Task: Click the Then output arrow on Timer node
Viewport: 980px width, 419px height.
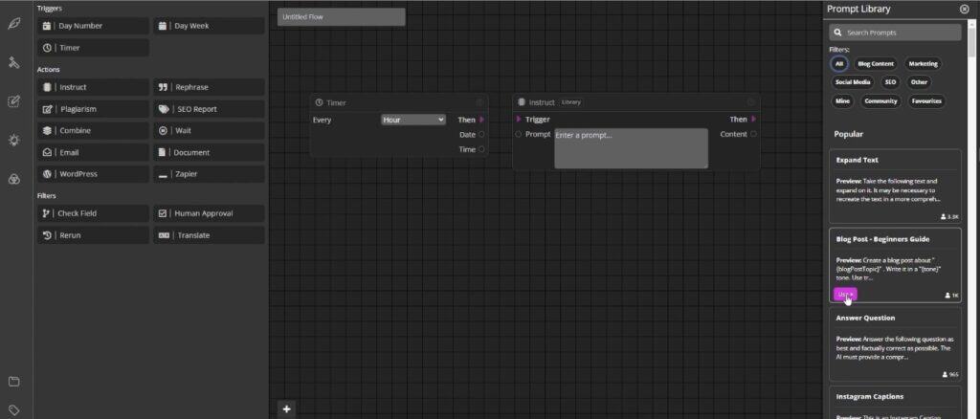Action: coord(481,120)
